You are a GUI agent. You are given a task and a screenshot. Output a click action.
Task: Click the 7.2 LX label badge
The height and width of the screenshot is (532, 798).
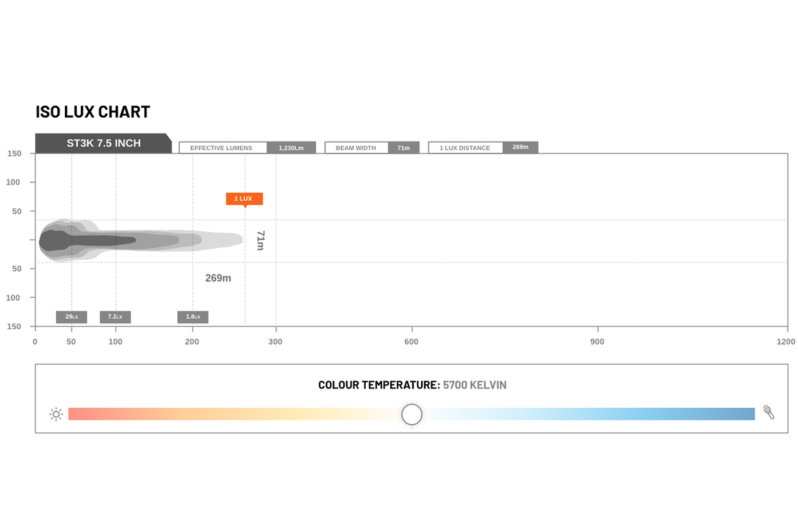pos(115,317)
